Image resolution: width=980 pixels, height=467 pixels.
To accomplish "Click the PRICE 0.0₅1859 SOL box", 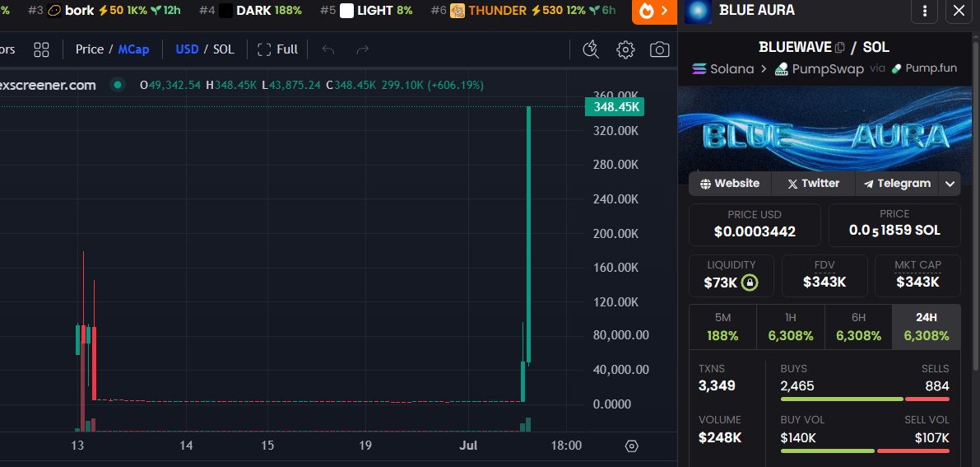I will pos(894,225).
